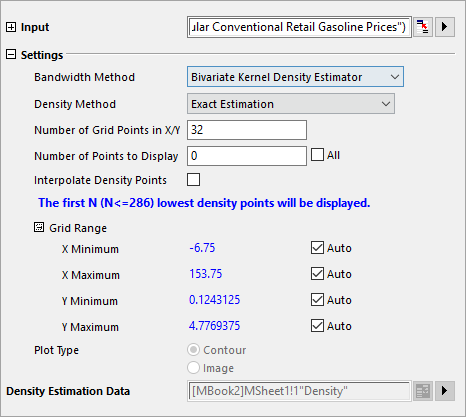Enable Interpolate Density Points checkbox
This screenshot has width=466, height=417.
point(194,179)
